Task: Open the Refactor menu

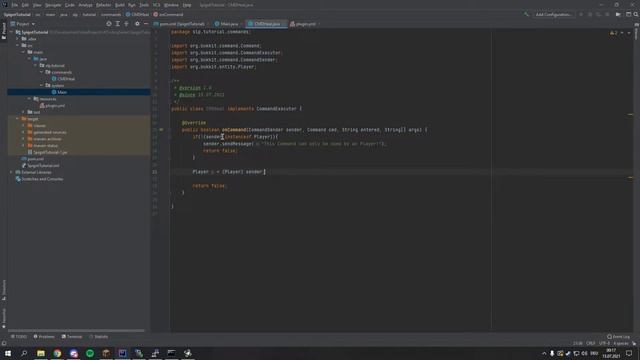Action: [103, 5]
